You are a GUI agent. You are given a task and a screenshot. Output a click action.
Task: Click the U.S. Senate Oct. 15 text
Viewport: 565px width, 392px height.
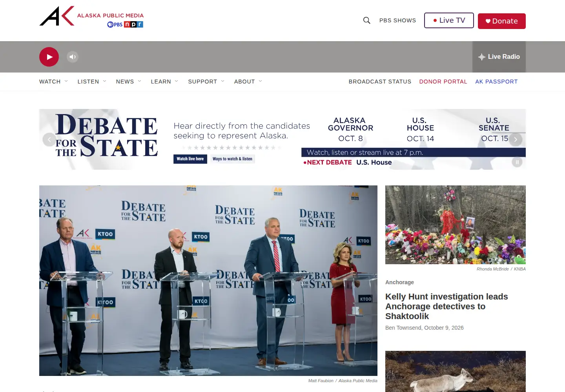tap(494, 129)
